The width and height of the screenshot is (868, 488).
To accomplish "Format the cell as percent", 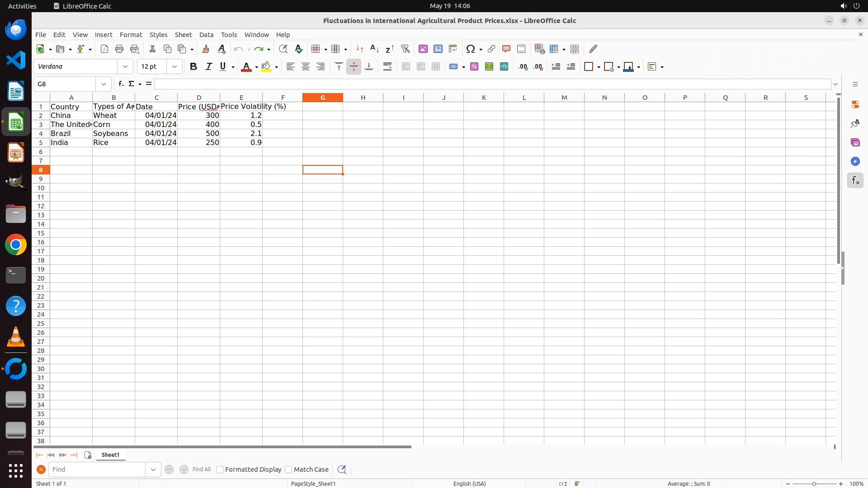I will tap(474, 67).
